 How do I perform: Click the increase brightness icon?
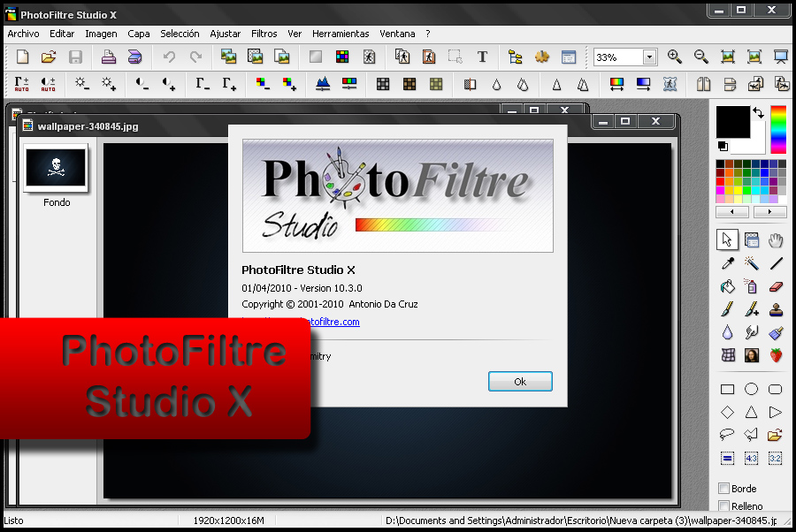coord(108,84)
